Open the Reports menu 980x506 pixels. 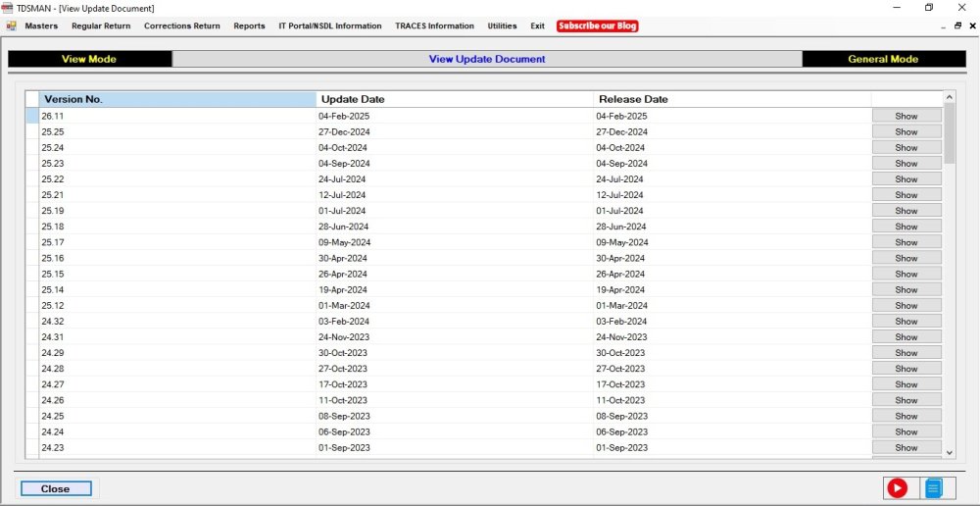click(249, 25)
